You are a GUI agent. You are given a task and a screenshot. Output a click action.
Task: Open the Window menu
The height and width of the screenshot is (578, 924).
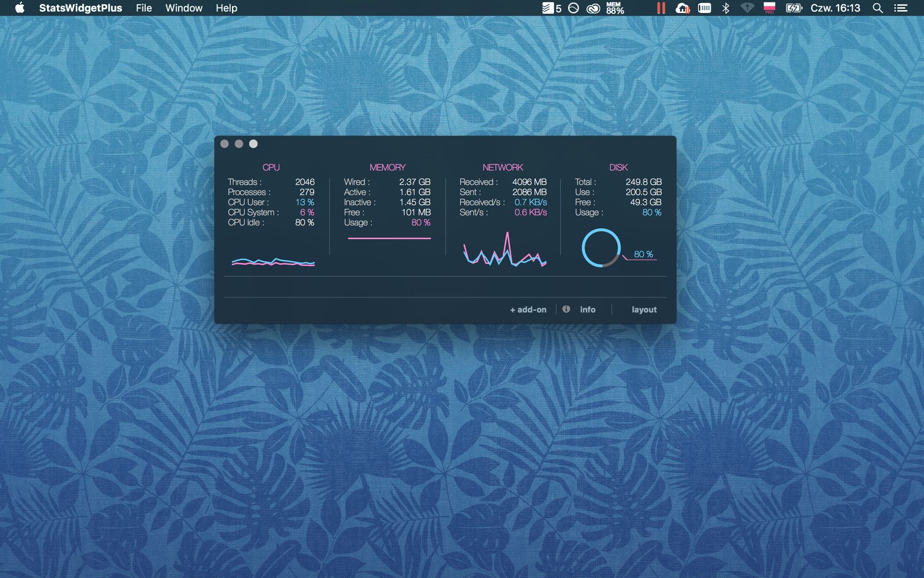click(x=184, y=8)
